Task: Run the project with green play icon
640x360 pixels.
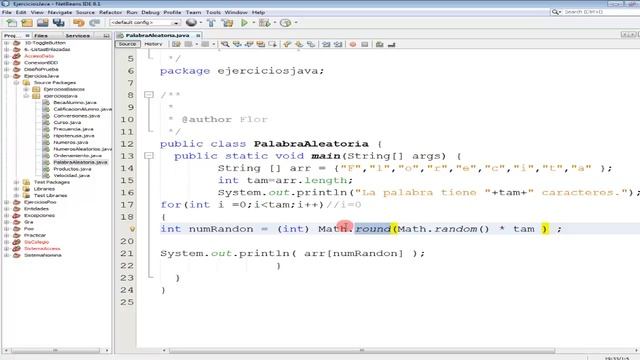Action: pyautogui.click(x=244, y=23)
